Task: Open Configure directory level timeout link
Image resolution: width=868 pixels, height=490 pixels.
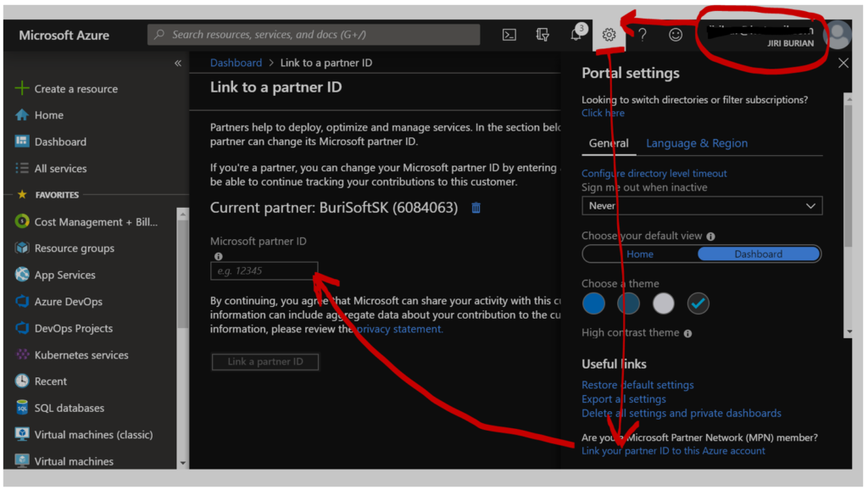Action: pyautogui.click(x=654, y=173)
